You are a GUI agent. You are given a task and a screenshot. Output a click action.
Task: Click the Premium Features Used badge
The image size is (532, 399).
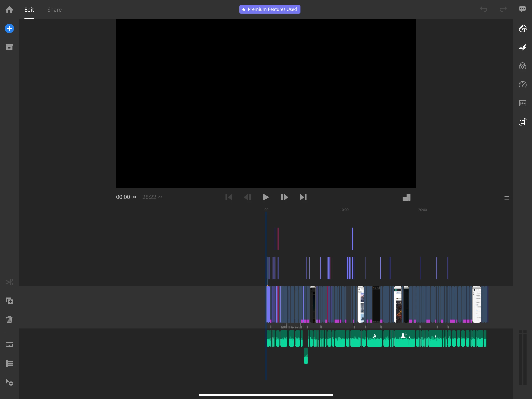pos(270,9)
